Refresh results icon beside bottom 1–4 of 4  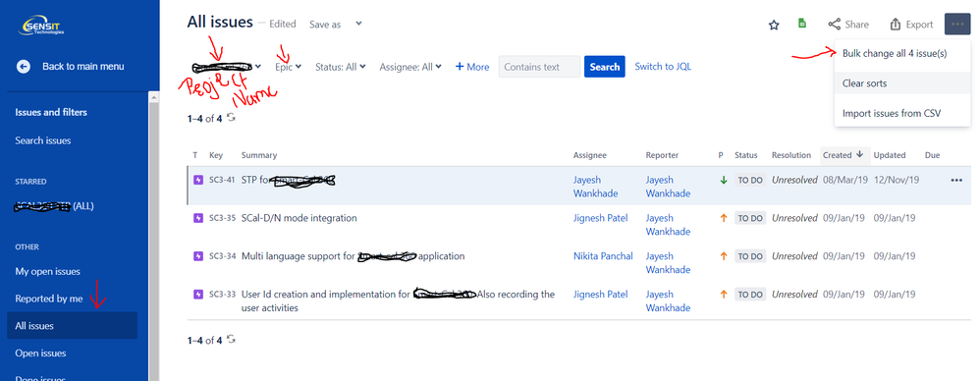(231, 339)
